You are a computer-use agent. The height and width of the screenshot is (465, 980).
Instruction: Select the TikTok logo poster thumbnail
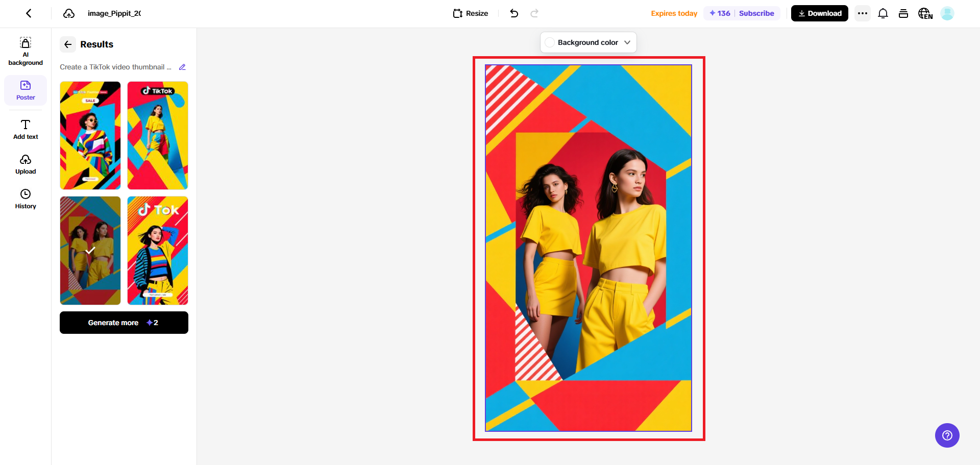(157, 135)
